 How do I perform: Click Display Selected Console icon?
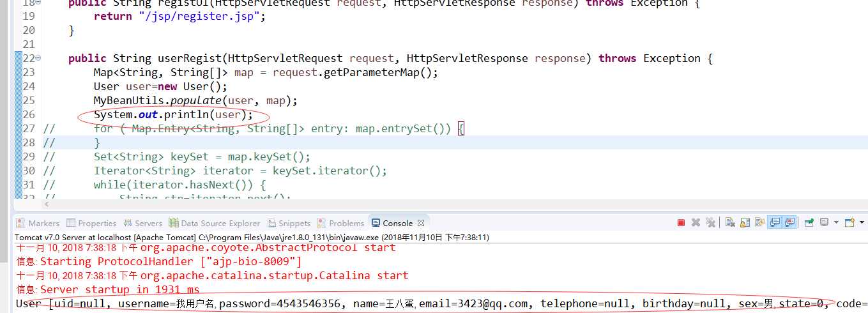click(x=824, y=222)
